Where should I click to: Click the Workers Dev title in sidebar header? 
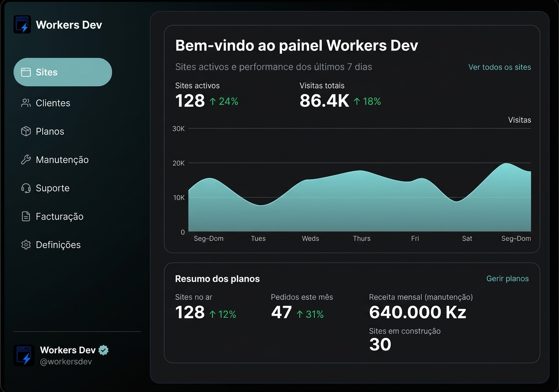(69, 25)
